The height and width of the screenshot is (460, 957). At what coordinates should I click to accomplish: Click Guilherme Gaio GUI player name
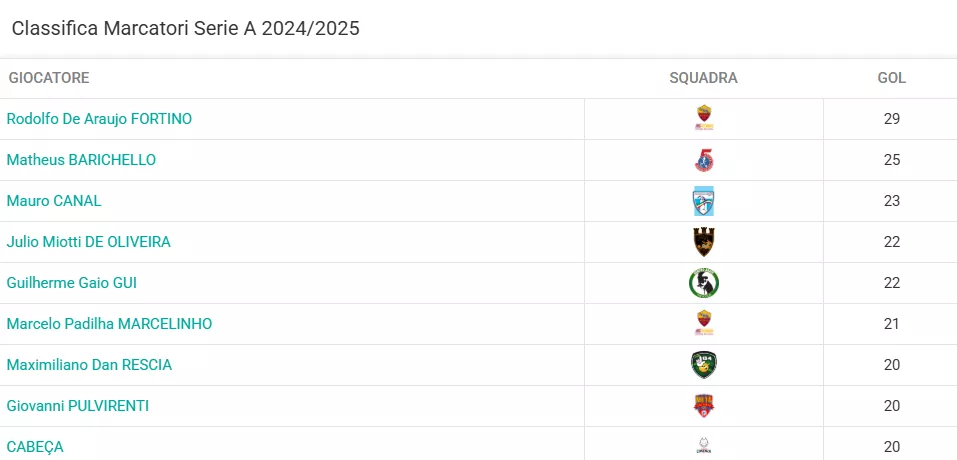[x=71, y=283]
